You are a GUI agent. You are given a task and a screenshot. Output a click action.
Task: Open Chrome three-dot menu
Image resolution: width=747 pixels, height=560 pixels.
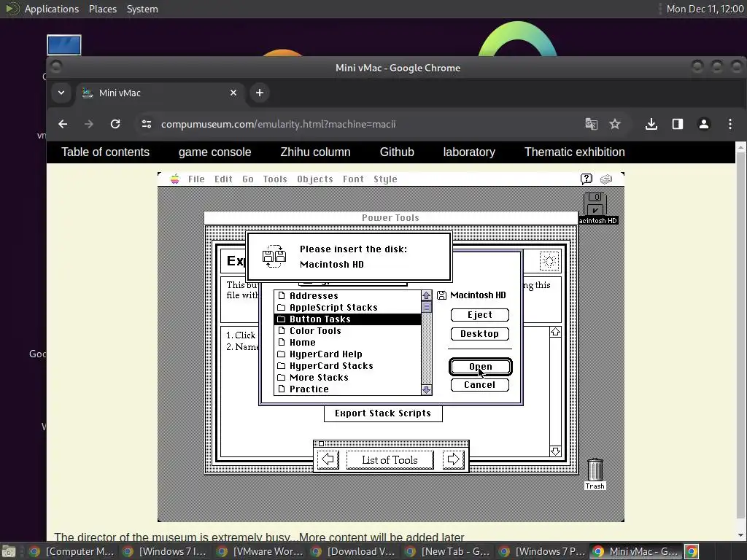click(x=729, y=124)
